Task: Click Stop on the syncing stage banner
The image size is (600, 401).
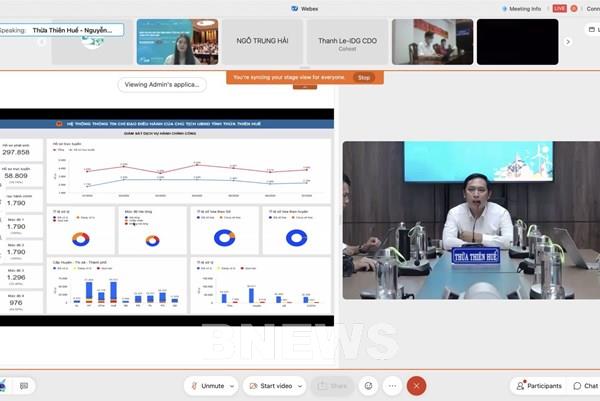Action: point(364,77)
